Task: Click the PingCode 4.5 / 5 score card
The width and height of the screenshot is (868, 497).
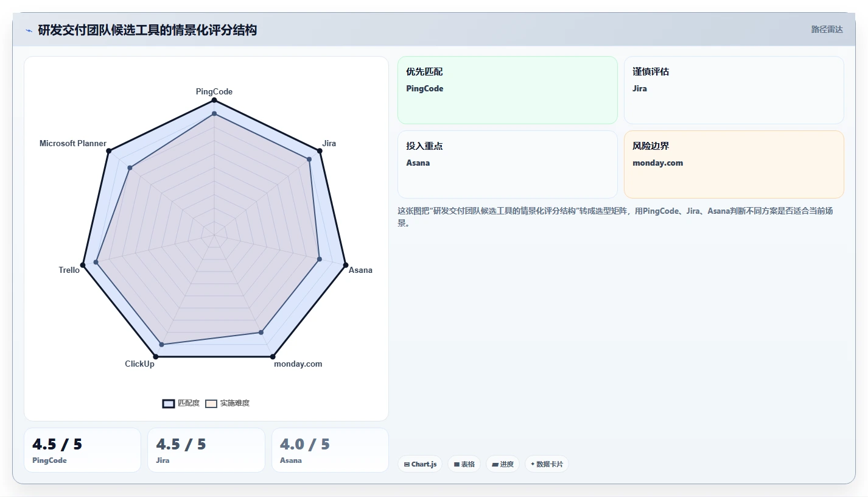Action: tap(82, 450)
